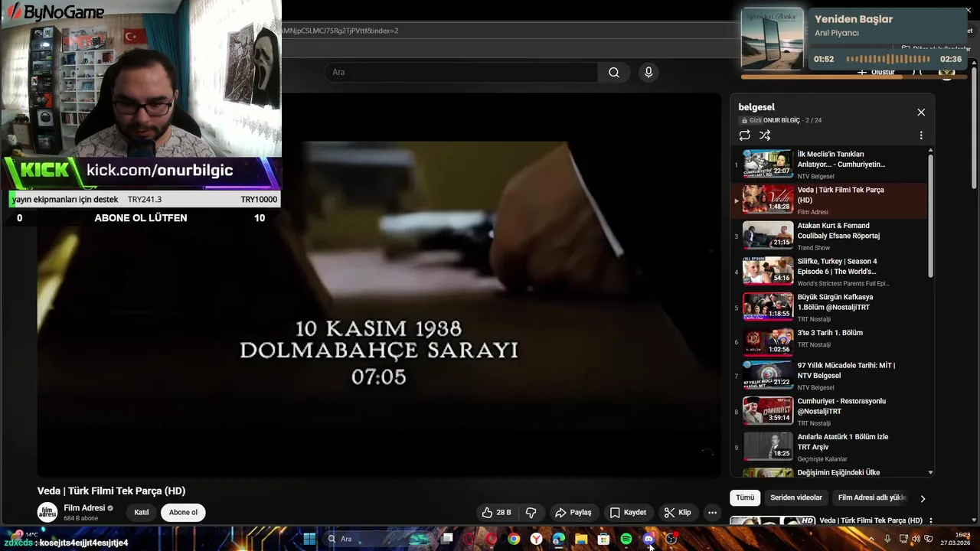Open Microsoft Edge from taskbar

[559, 539]
